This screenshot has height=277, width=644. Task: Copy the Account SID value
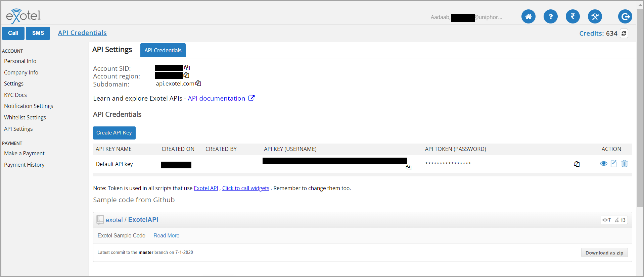[187, 67]
